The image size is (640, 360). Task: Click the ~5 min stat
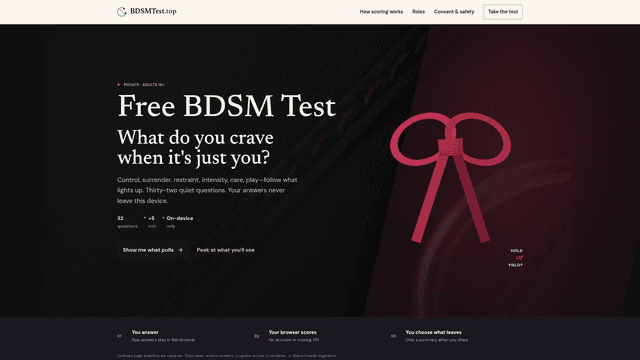(x=152, y=222)
